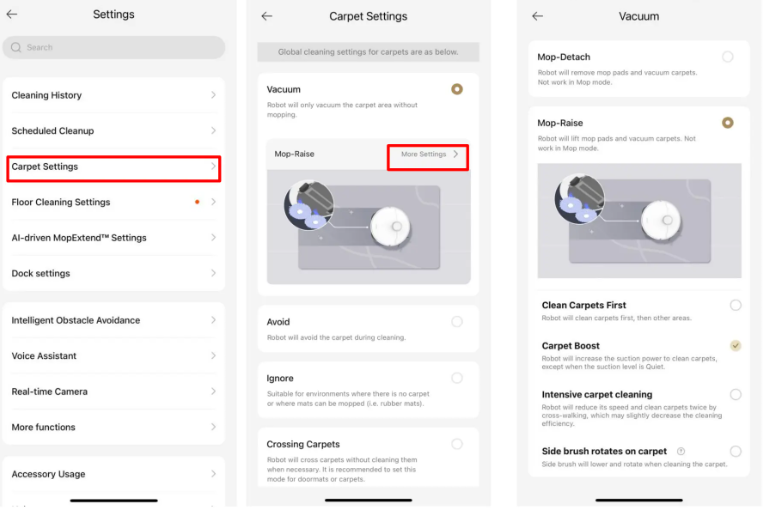
Task: Click the search magnifier icon
Action: point(16,47)
